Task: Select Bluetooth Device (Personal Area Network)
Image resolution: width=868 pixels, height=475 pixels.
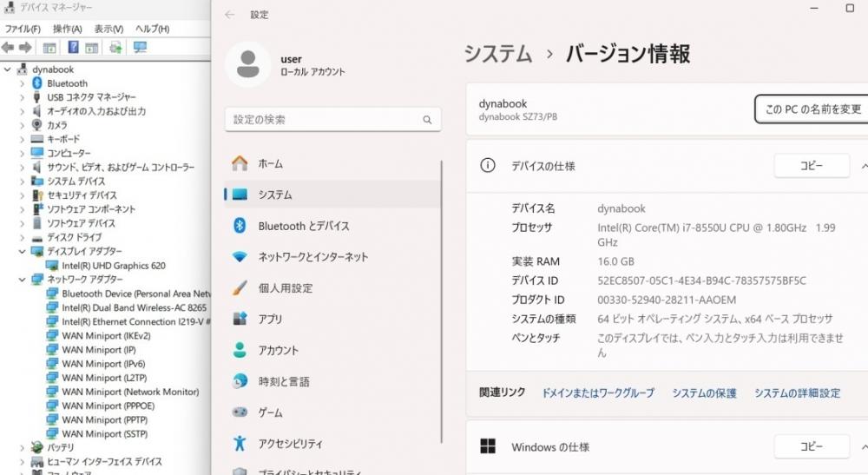Action: click(x=136, y=294)
